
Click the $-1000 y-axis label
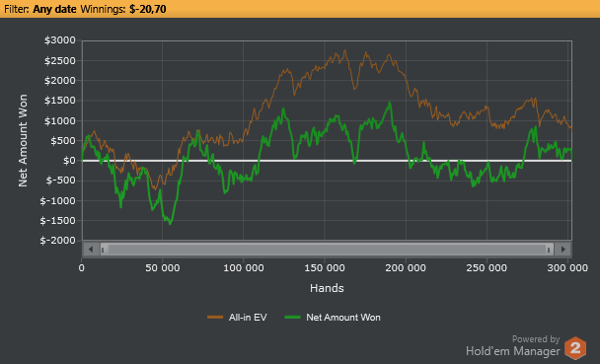[58, 200]
